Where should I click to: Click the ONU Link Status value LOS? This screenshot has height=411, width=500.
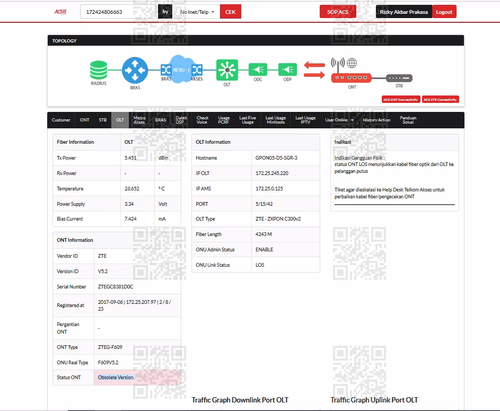[x=260, y=265]
